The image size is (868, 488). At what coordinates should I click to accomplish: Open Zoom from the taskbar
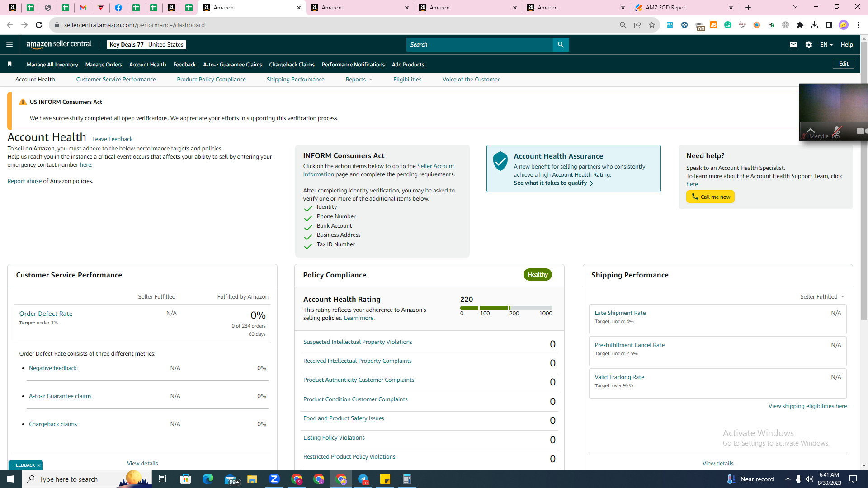pos(274,479)
